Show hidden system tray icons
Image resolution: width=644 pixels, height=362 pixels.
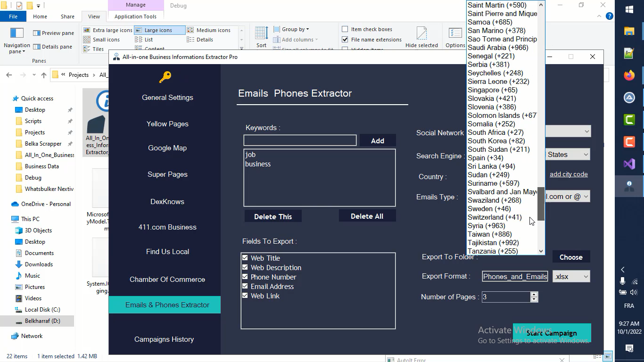tap(622, 270)
